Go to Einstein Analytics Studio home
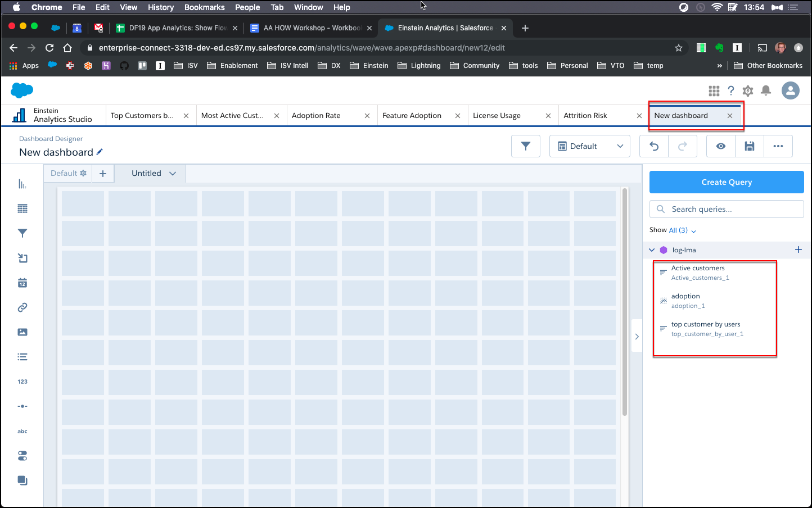This screenshot has width=812, height=508. tap(53, 115)
